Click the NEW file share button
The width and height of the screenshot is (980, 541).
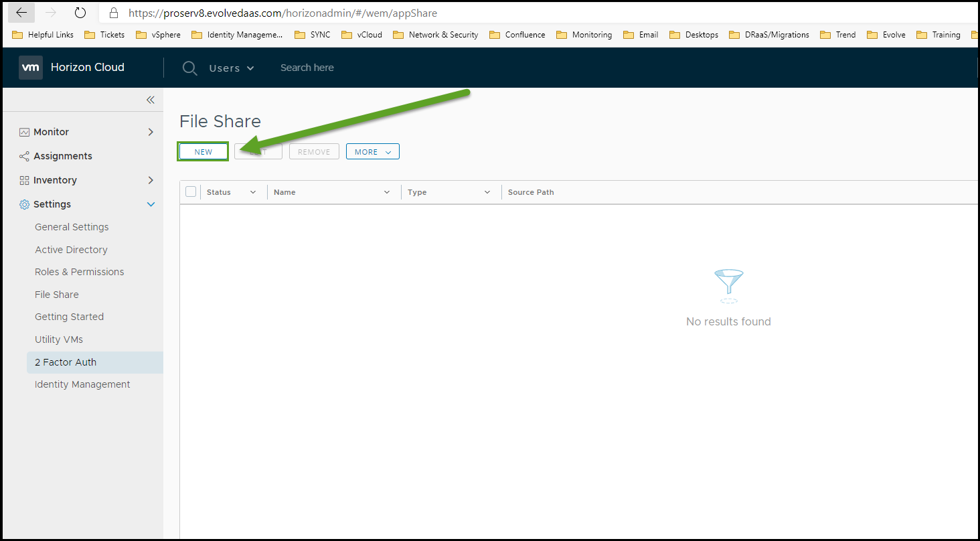click(203, 152)
